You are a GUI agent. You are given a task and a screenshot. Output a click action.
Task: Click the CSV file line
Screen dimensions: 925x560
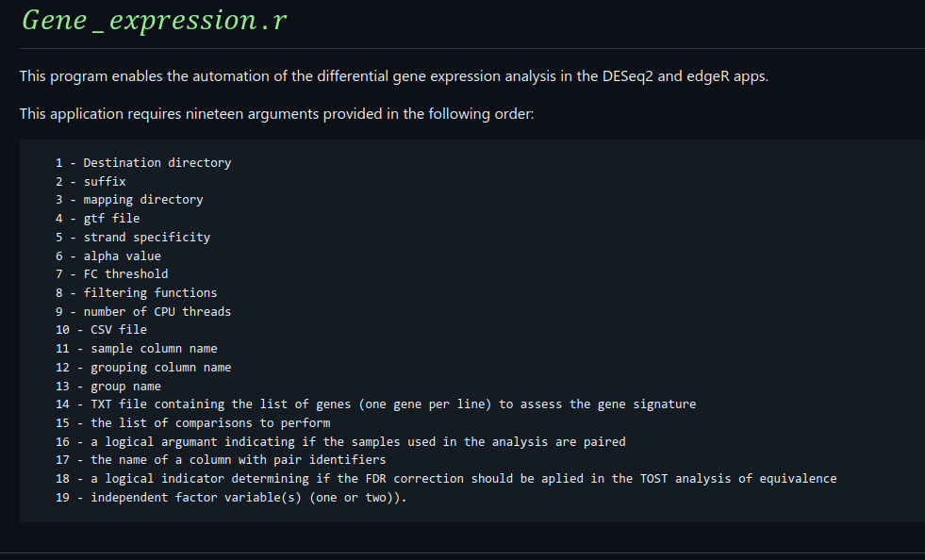coord(101,330)
